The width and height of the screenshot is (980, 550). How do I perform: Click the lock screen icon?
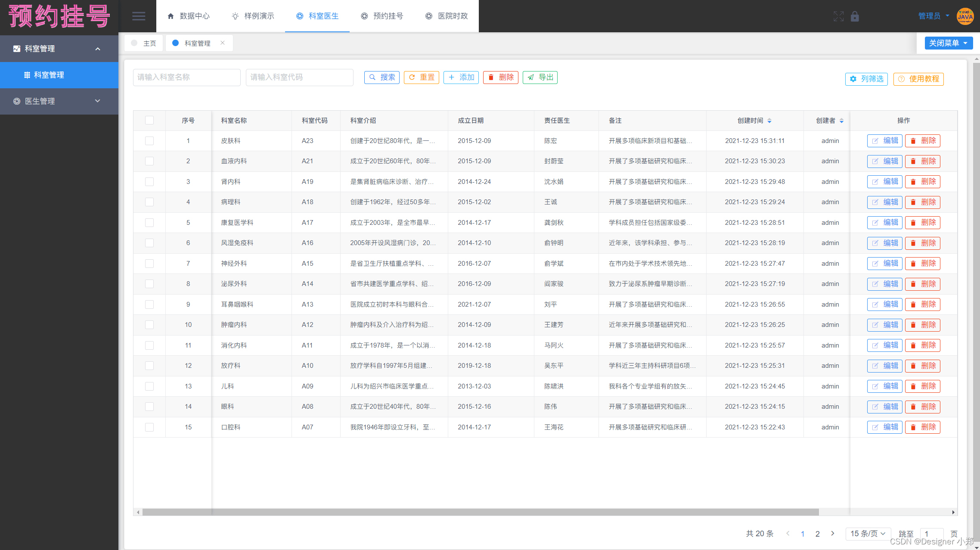pos(855,16)
